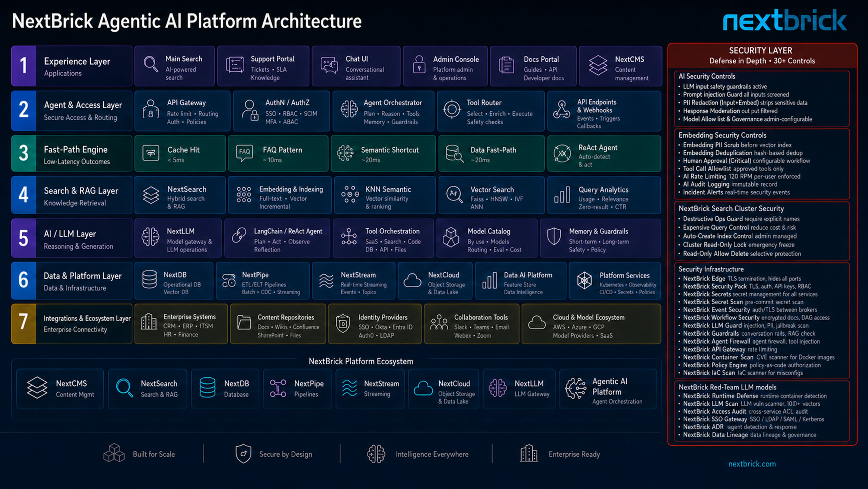868x489 pixels.
Task: Click the NextDB Database ecosystem title
Action: tap(237, 384)
